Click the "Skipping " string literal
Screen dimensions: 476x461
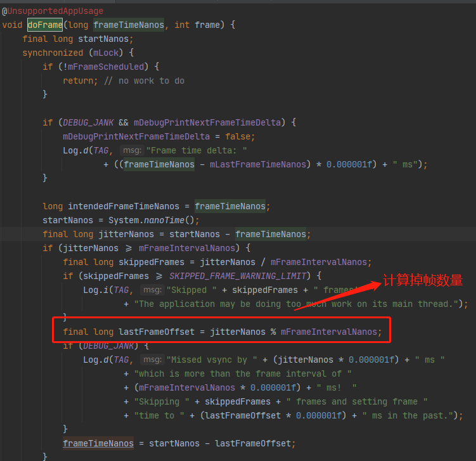(162, 402)
